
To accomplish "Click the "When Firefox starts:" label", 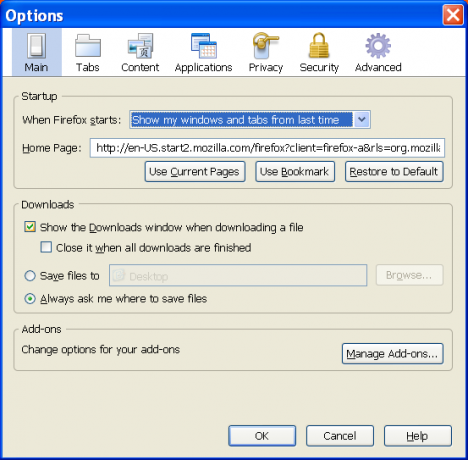I will 72,120.
